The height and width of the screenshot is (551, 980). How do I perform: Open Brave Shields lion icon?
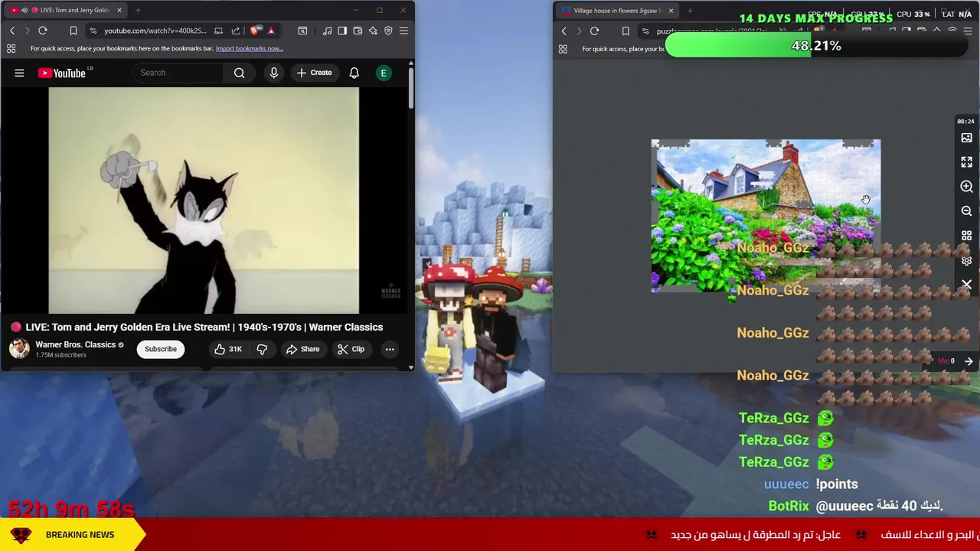point(255,31)
